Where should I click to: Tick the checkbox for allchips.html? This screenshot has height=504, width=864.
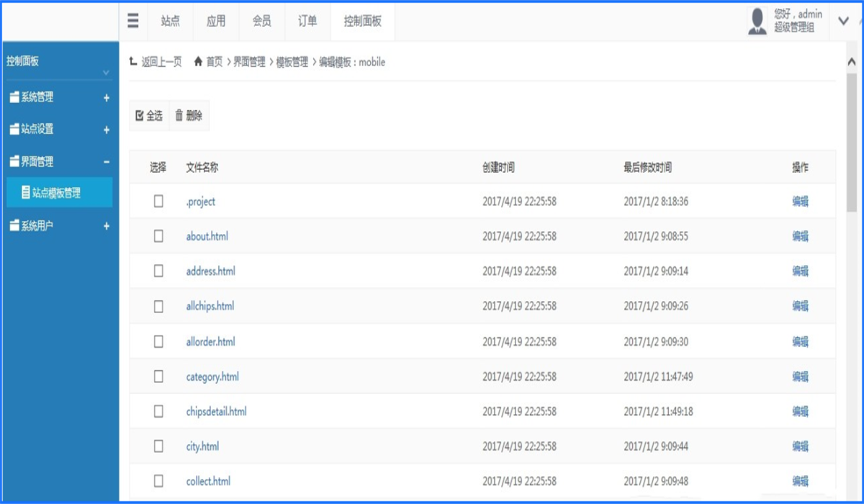click(158, 306)
